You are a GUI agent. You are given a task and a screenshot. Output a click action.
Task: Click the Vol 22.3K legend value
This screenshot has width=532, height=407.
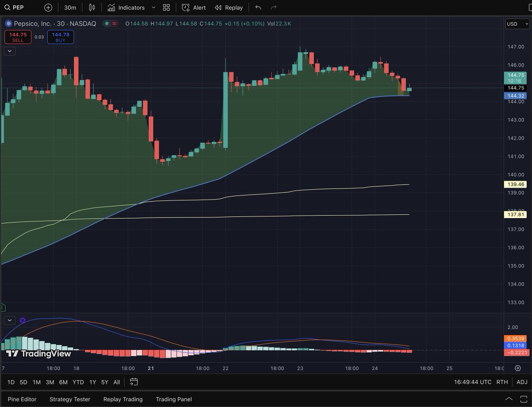279,23
